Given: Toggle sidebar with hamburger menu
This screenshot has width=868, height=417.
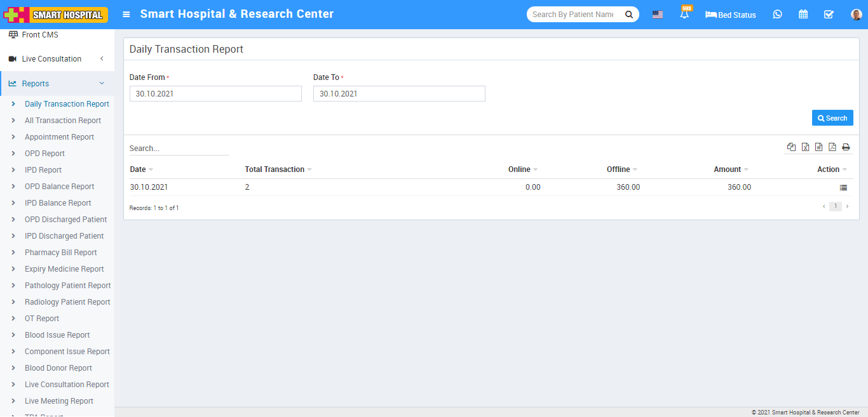Looking at the screenshot, I should point(126,15).
